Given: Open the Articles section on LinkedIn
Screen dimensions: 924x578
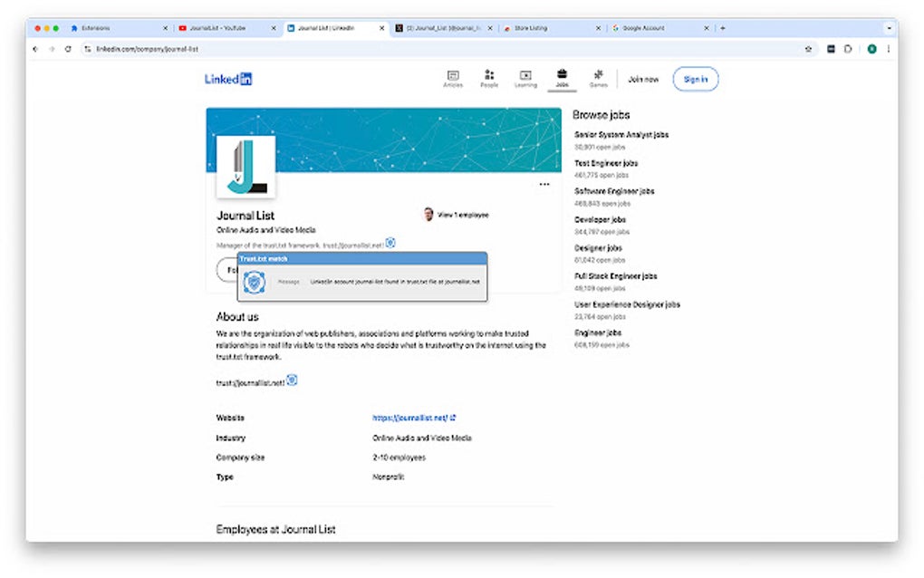Looking at the screenshot, I should pyautogui.click(x=452, y=78).
